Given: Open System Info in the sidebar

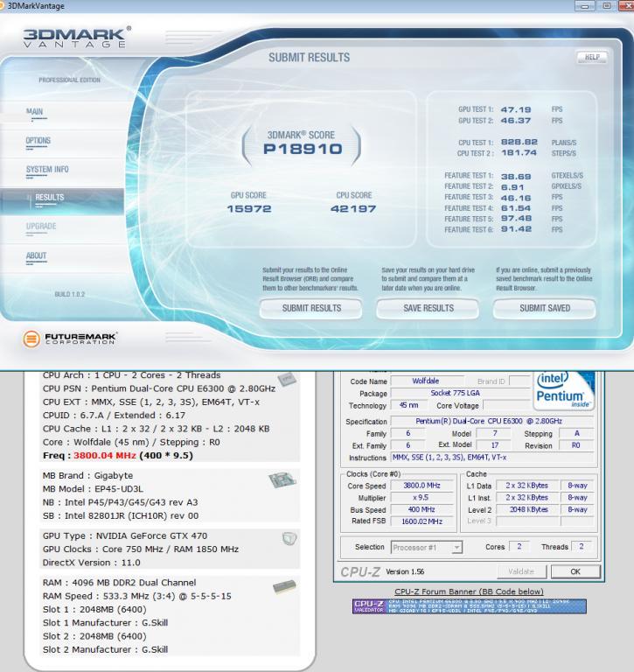Looking at the screenshot, I should pyautogui.click(x=47, y=169).
